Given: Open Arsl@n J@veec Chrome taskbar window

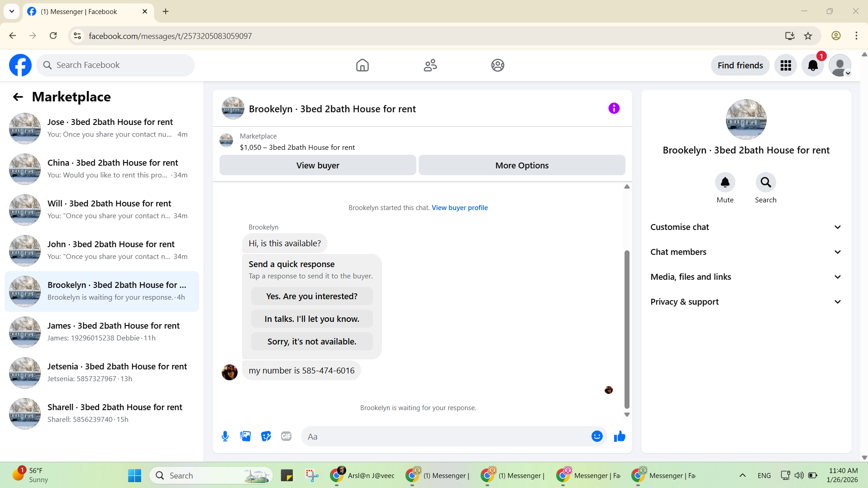Looking at the screenshot, I should click(x=363, y=475).
